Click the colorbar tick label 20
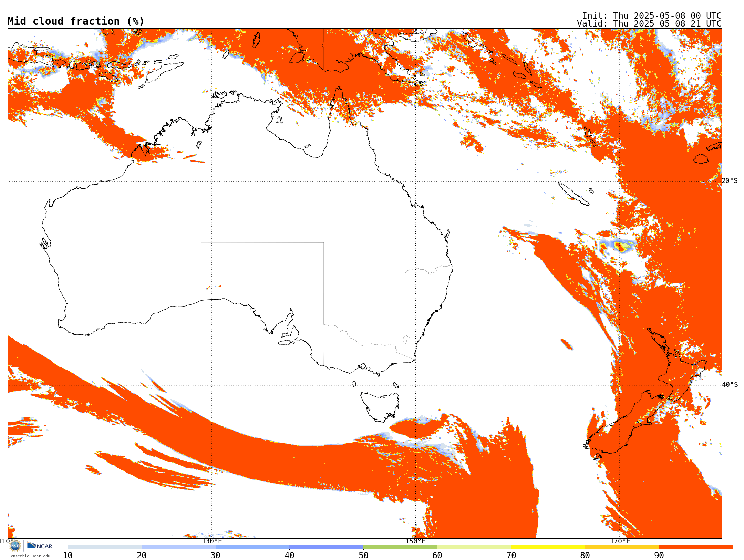Screen dimensions: 744x560 pyautogui.click(x=142, y=556)
